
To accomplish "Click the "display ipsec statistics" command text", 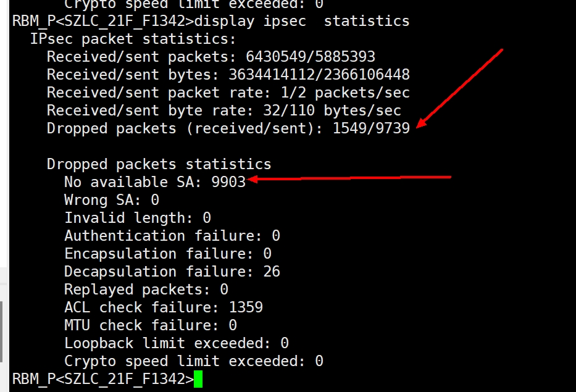I will [301, 21].
